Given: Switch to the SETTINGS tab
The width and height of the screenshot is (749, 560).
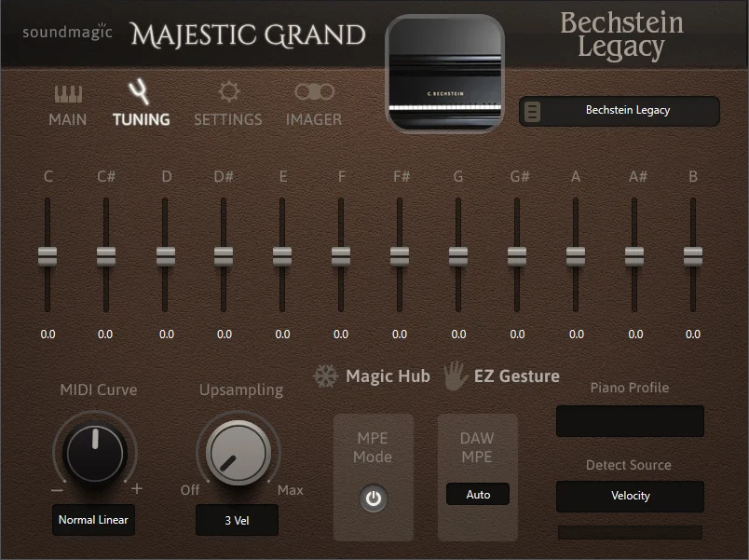Looking at the screenshot, I should (x=227, y=120).
